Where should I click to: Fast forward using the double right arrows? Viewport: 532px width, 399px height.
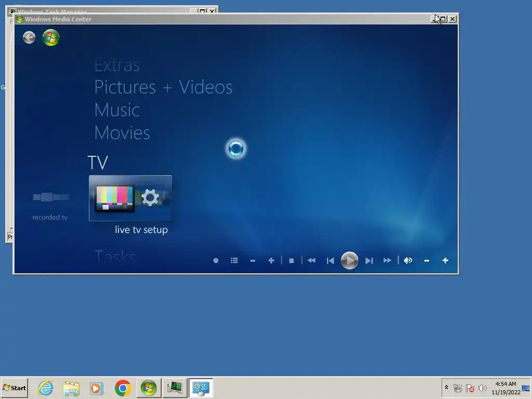point(387,261)
